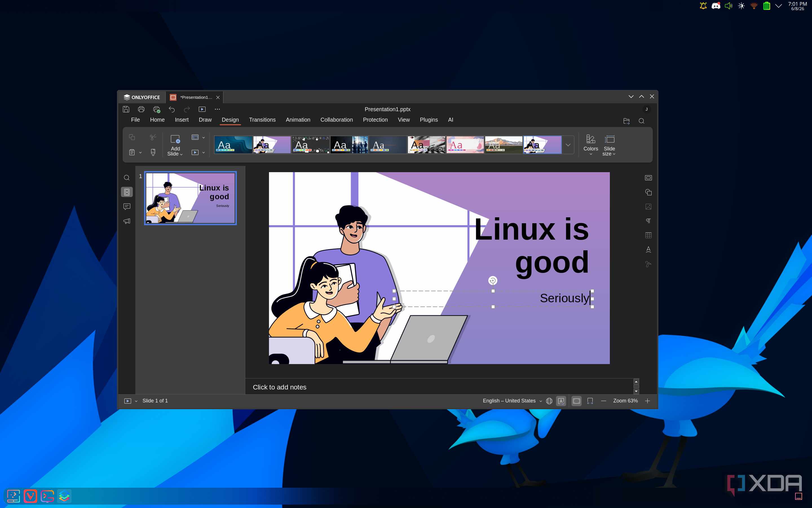Open the File menu
The width and height of the screenshot is (812, 508).
[135, 120]
